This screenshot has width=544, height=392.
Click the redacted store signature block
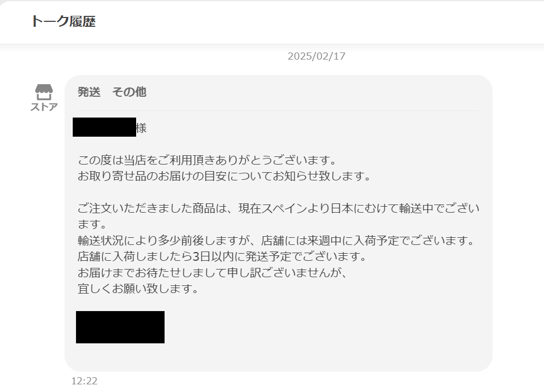click(x=120, y=327)
